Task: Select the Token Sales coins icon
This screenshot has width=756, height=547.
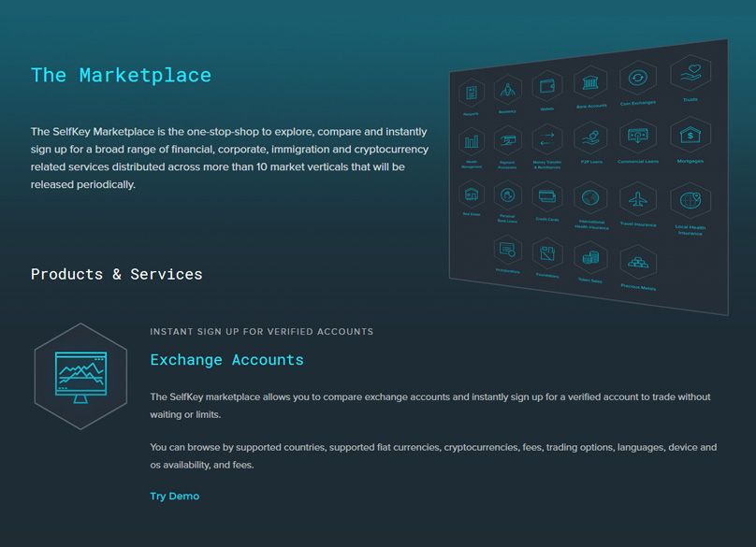Action: [x=590, y=257]
